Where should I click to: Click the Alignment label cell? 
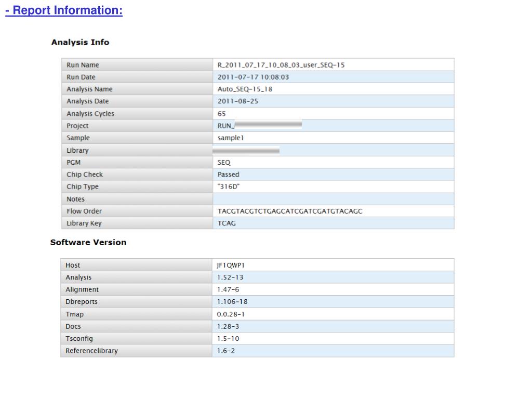click(137, 289)
